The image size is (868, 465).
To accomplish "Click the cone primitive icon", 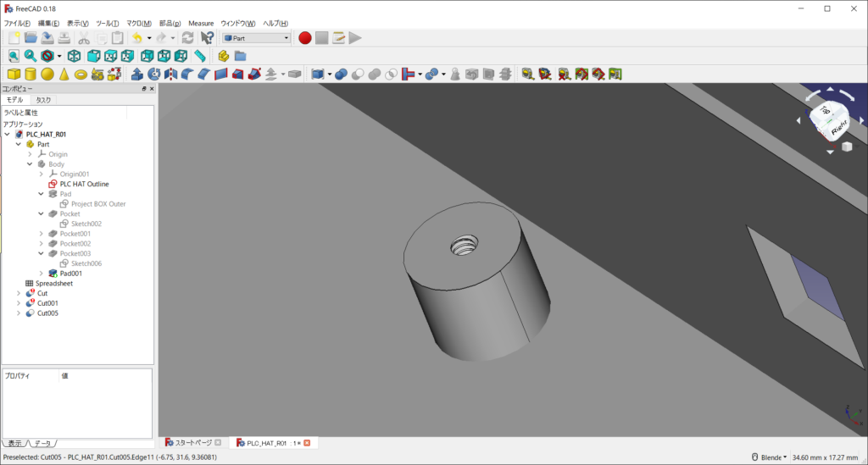I will tap(64, 74).
